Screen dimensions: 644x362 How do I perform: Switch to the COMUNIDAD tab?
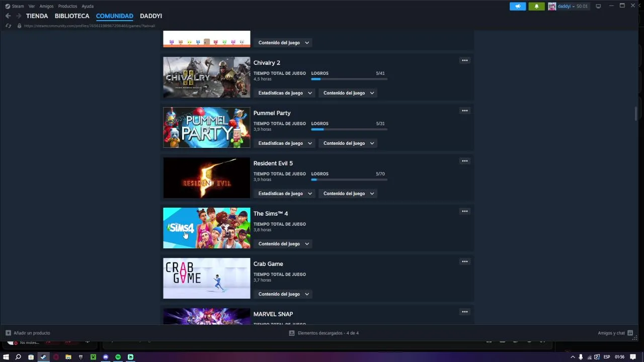coord(115,16)
